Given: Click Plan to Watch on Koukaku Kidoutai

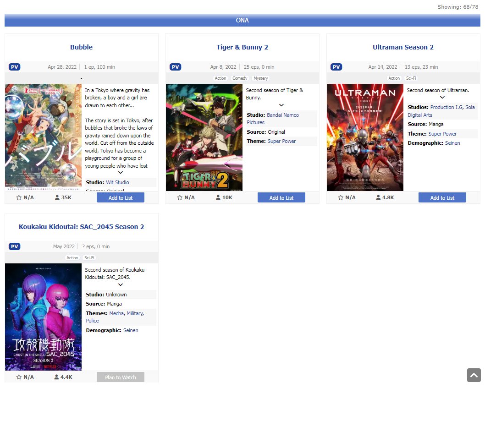Looking at the screenshot, I should [121, 377].
